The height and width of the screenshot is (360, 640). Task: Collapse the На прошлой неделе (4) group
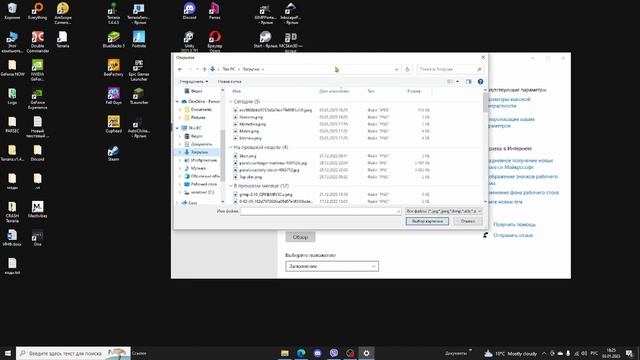(x=231, y=147)
